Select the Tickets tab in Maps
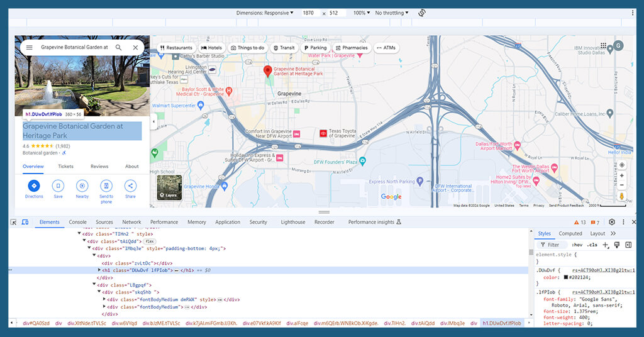This screenshot has width=644, height=337. click(x=65, y=167)
